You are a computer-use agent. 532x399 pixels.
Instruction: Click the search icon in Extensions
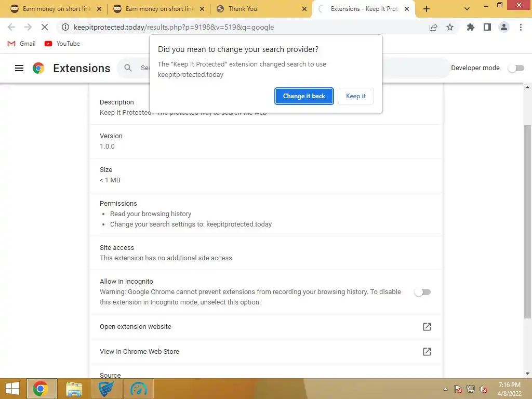128,68
